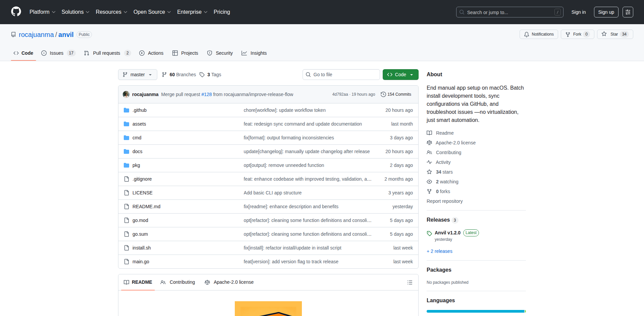Open the install.sh file

[142, 248]
